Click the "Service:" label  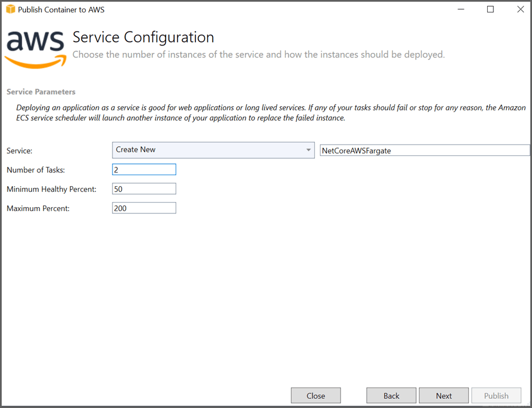[x=18, y=151]
